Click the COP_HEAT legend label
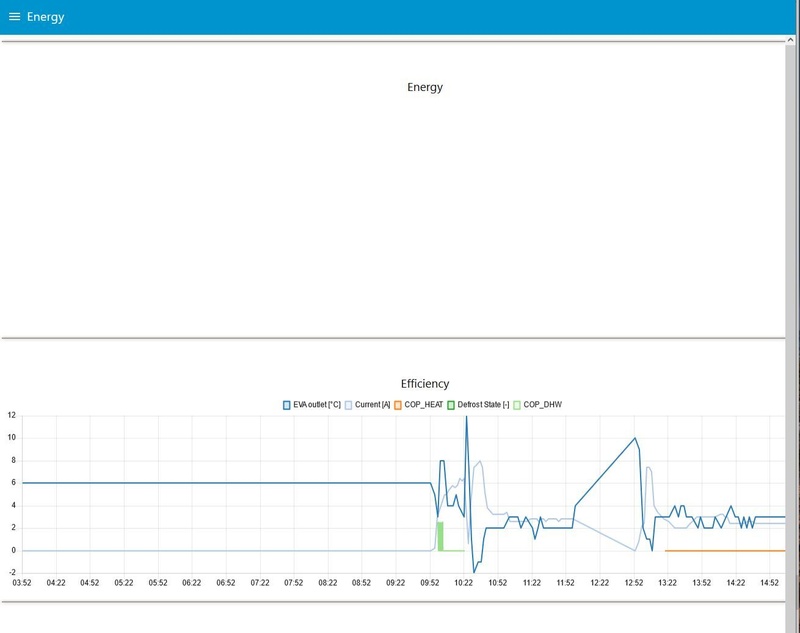Image resolution: width=800 pixels, height=633 pixels. [423, 404]
